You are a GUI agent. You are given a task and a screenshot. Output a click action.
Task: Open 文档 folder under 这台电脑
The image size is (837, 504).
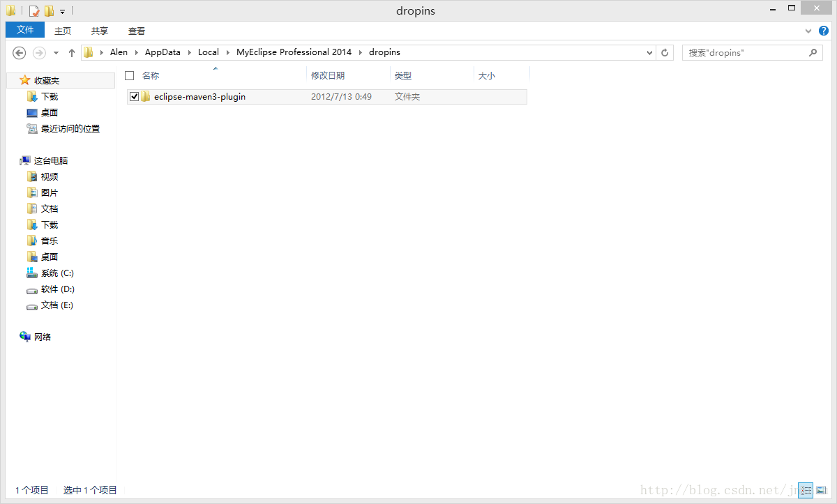click(50, 209)
